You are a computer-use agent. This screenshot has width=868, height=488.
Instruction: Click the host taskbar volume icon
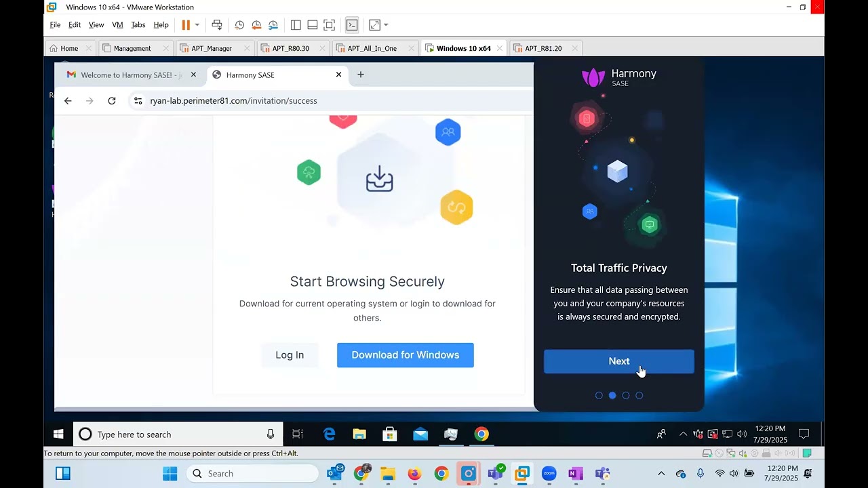point(734,473)
